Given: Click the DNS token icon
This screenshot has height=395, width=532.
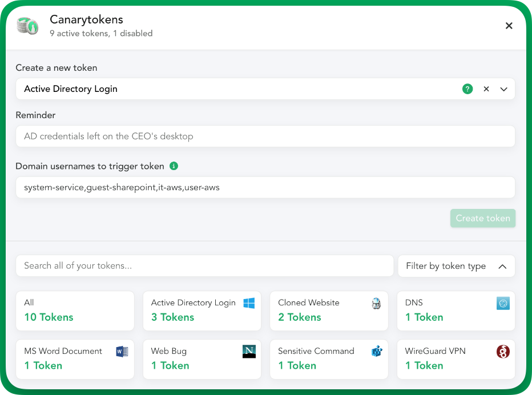Looking at the screenshot, I should click(503, 303).
